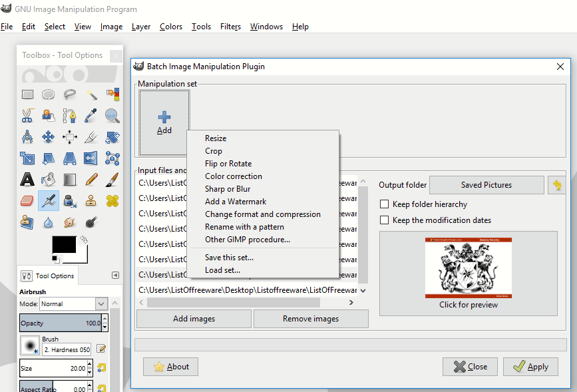Open the airbrush Mode dropdown
The image size is (577, 392).
click(101, 304)
